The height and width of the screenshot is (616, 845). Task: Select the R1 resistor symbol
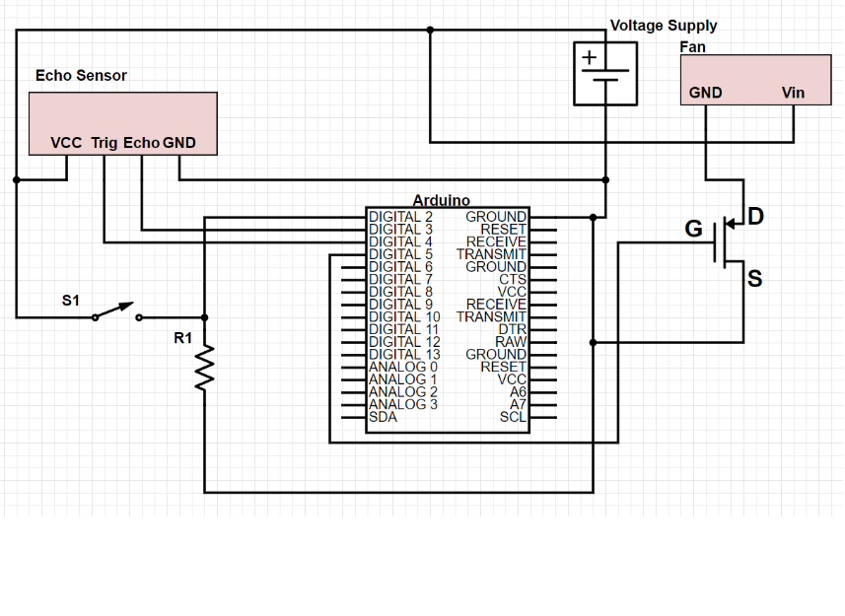click(x=205, y=368)
